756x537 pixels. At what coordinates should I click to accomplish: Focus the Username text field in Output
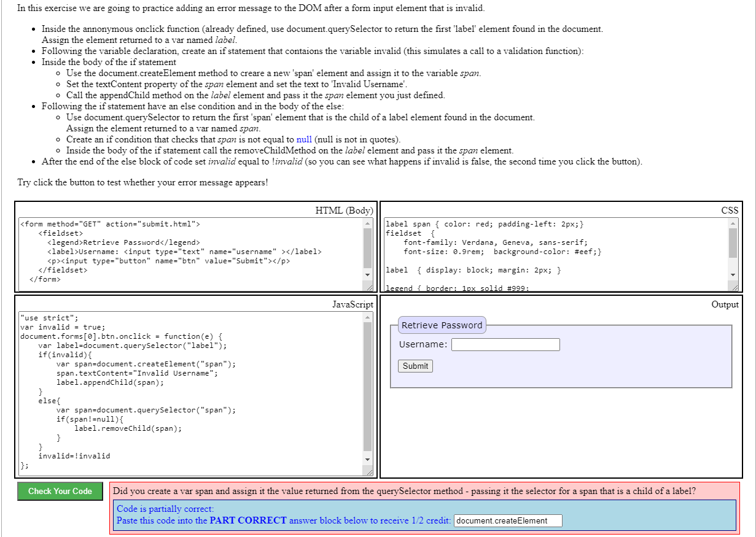pos(505,344)
